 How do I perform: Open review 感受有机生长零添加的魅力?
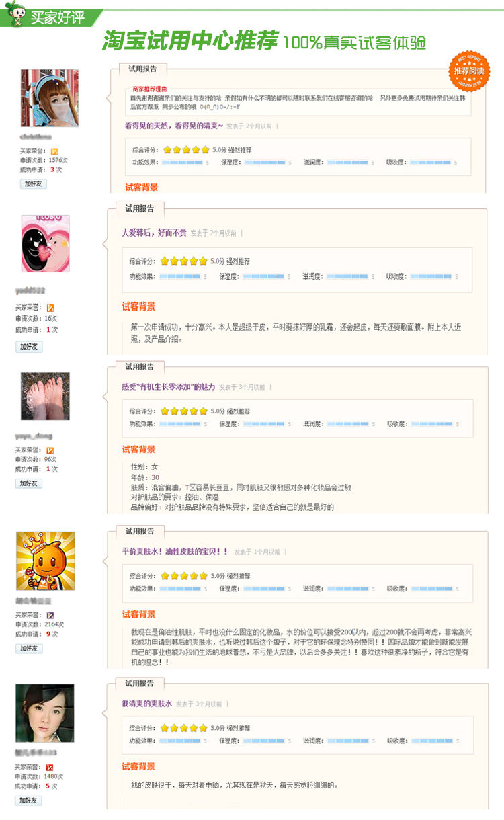click(x=169, y=387)
